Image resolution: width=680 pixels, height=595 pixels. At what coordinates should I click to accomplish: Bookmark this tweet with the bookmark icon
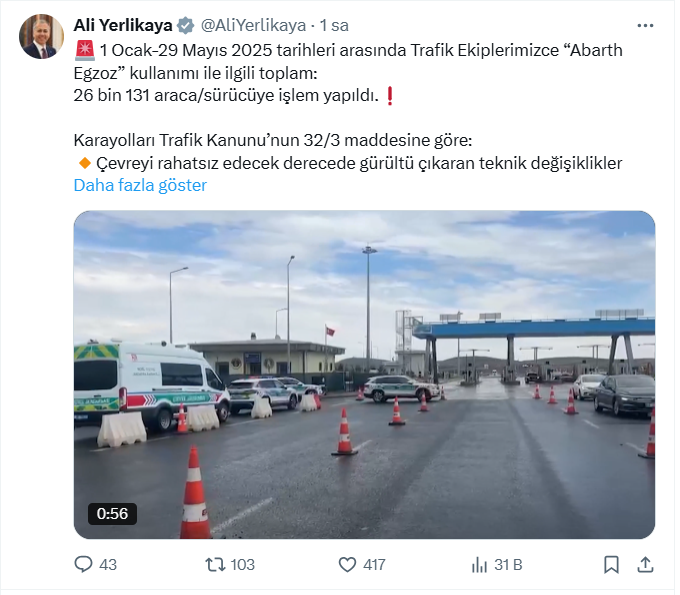(x=611, y=565)
